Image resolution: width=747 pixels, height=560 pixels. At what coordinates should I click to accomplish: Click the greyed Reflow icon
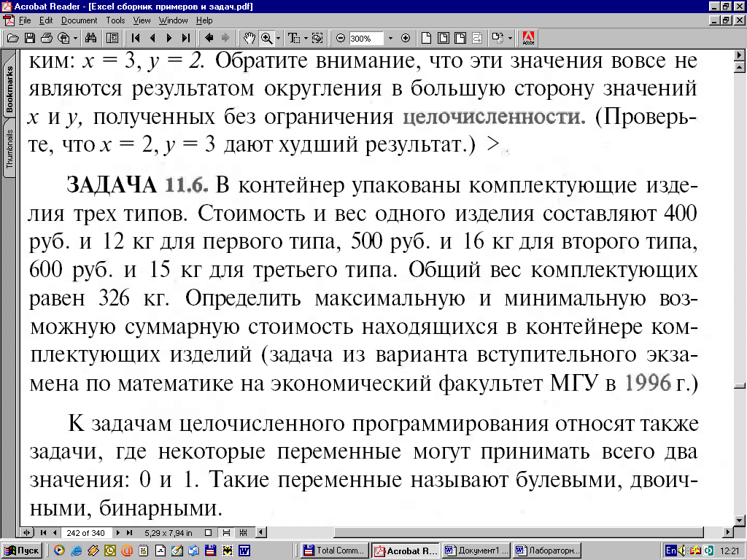[477, 38]
